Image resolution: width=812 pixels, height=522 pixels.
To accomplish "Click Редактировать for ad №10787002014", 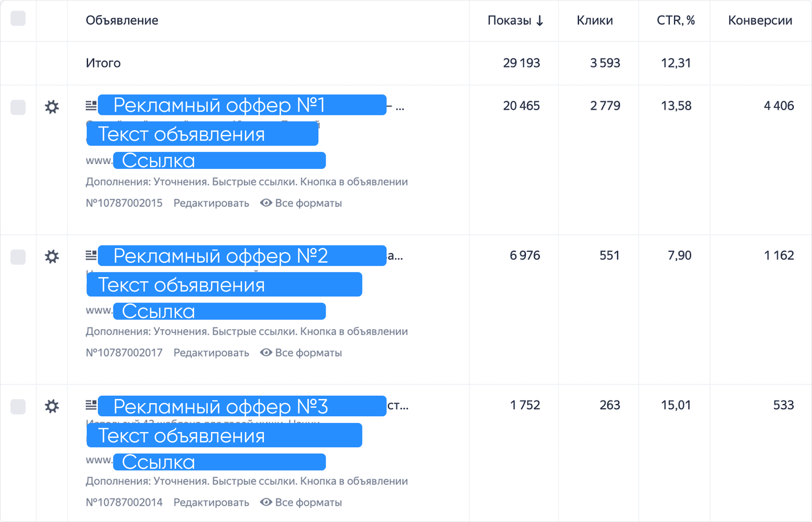I will tap(211, 503).
